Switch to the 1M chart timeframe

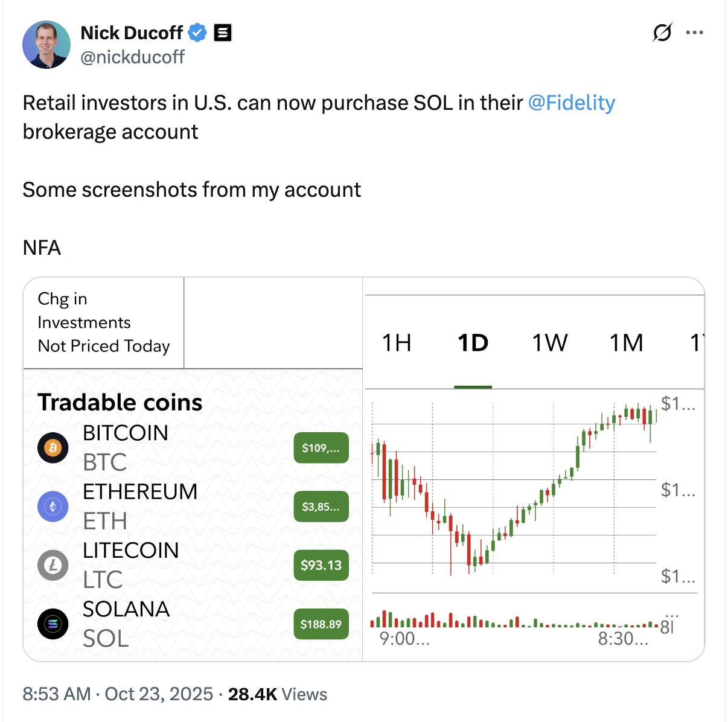(x=626, y=342)
